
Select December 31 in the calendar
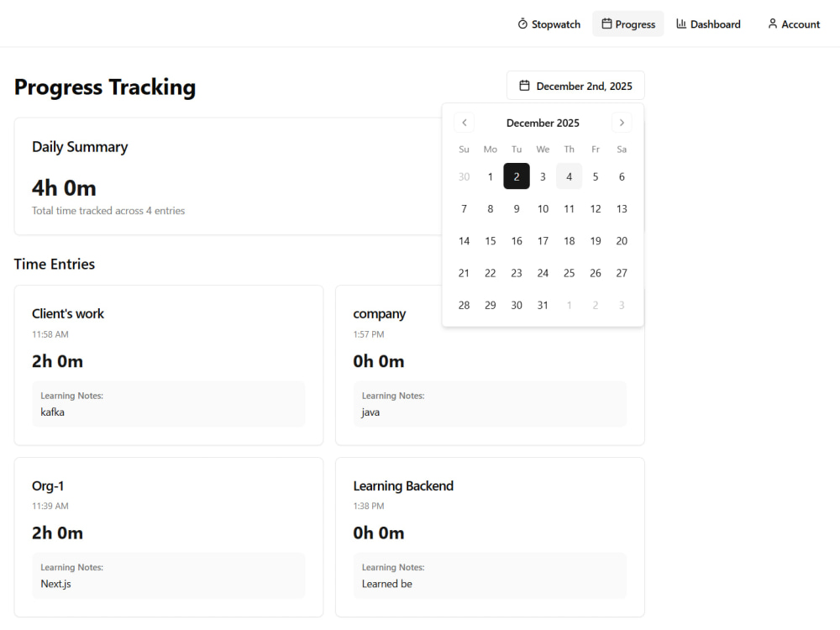pyautogui.click(x=543, y=305)
